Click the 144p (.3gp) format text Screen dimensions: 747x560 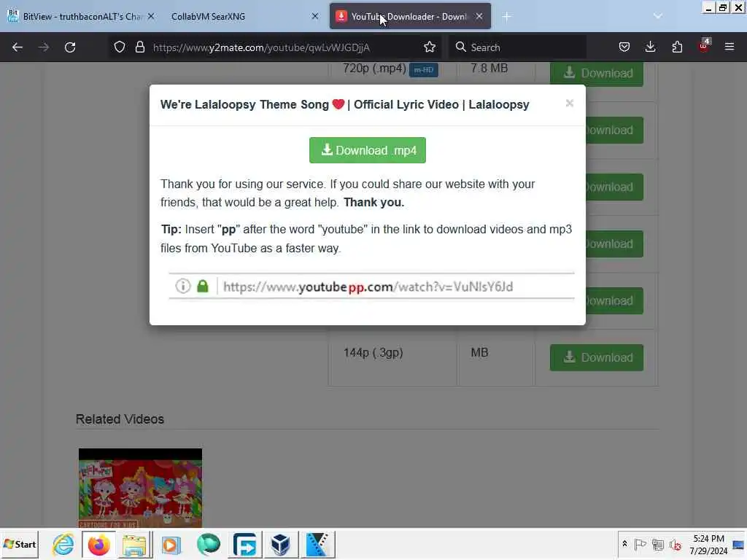pyautogui.click(x=373, y=353)
